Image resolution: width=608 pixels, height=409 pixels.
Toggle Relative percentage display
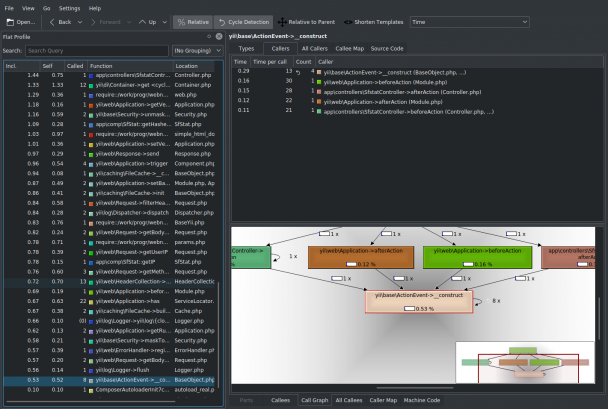[193, 22]
